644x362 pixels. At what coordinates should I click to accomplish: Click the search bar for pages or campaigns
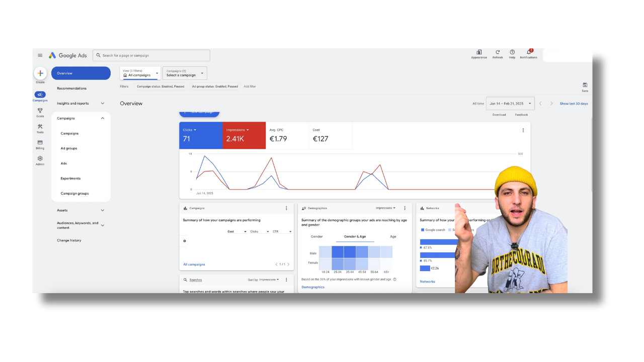tap(151, 55)
